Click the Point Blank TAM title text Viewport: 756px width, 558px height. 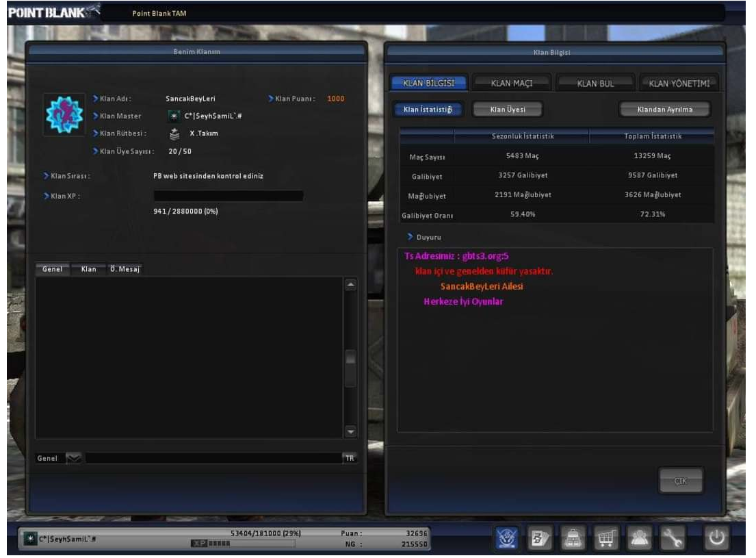click(x=159, y=13)
